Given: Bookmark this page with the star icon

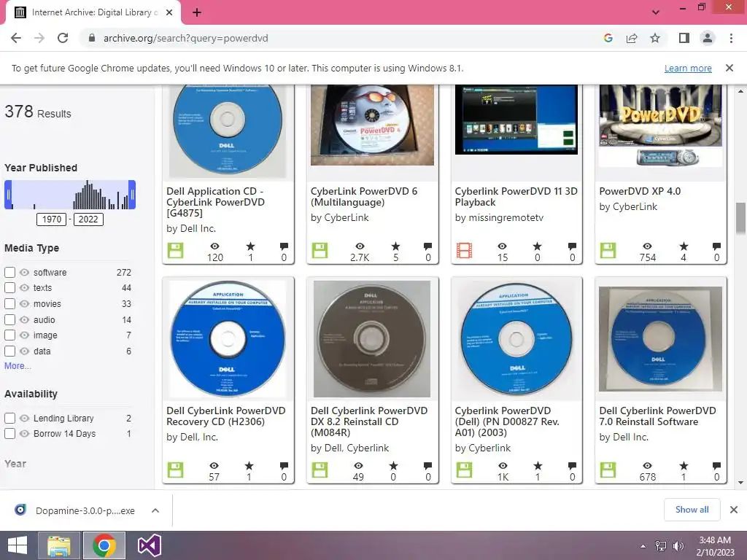Looking at the screenshot, I should 655,38.
